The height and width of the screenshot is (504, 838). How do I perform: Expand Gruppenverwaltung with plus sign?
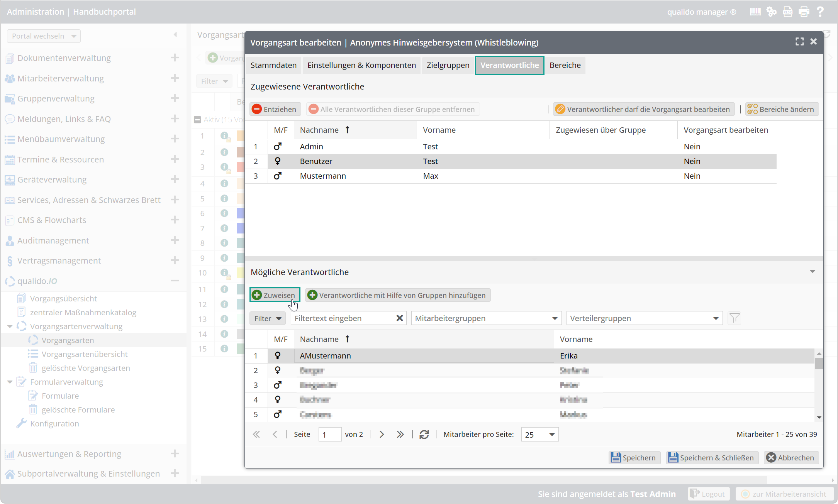click(175, 98)
